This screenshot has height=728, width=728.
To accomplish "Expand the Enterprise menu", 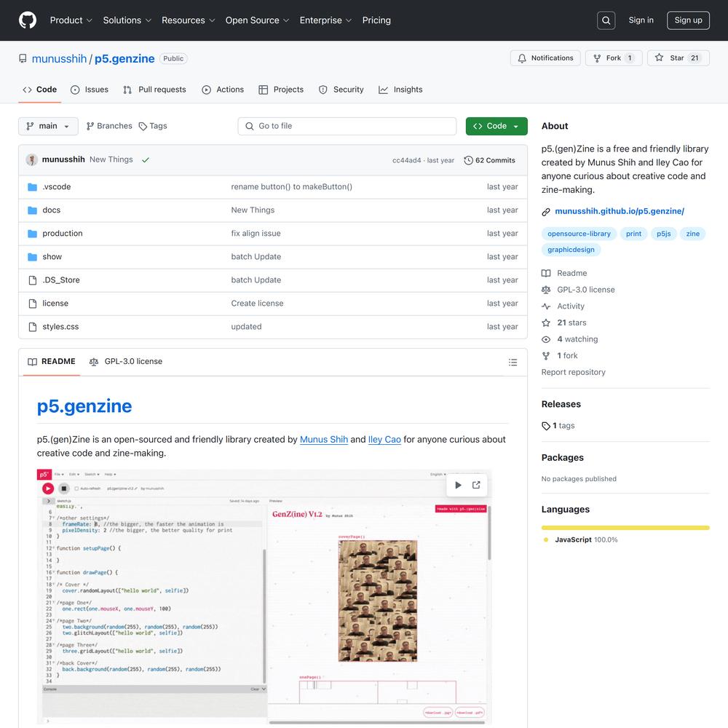I will [325, 20].
